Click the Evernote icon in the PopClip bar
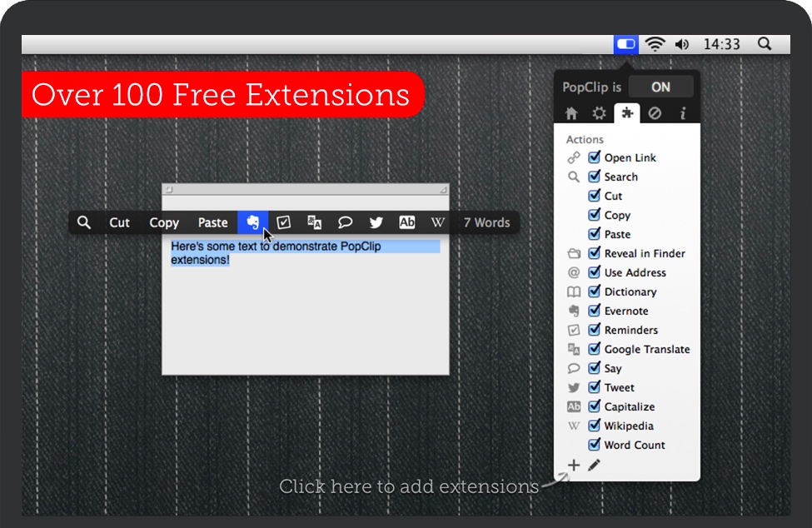This screenshot has width=812, height=528. point(253,222)
